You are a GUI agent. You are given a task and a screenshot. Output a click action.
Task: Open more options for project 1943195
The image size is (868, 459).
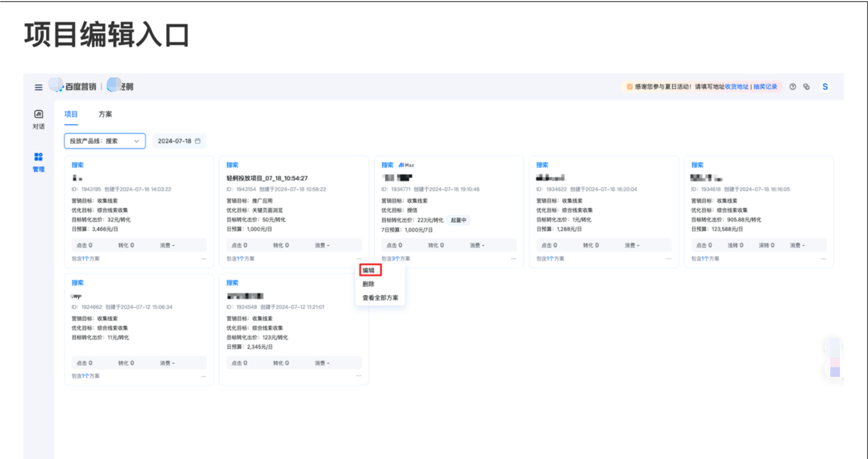[x=204, y=258]
